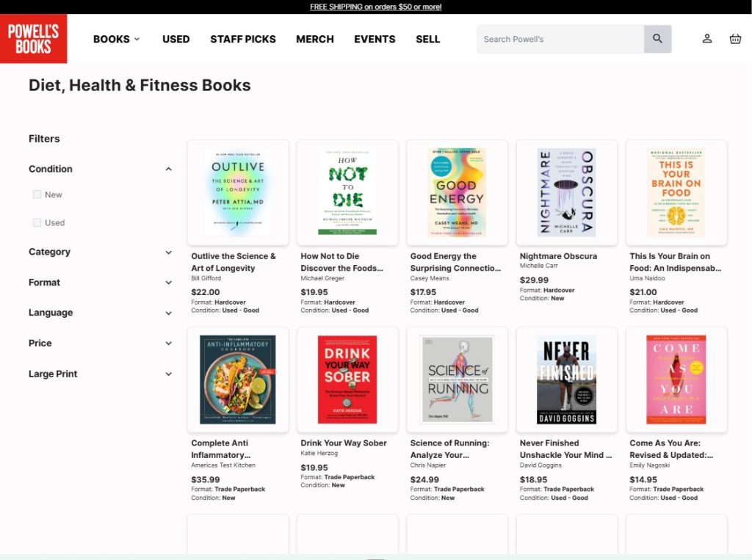Screen dimensions: 752x560
Task: Open the Drink Your Way Sober cover
Action: click(347, 379)
